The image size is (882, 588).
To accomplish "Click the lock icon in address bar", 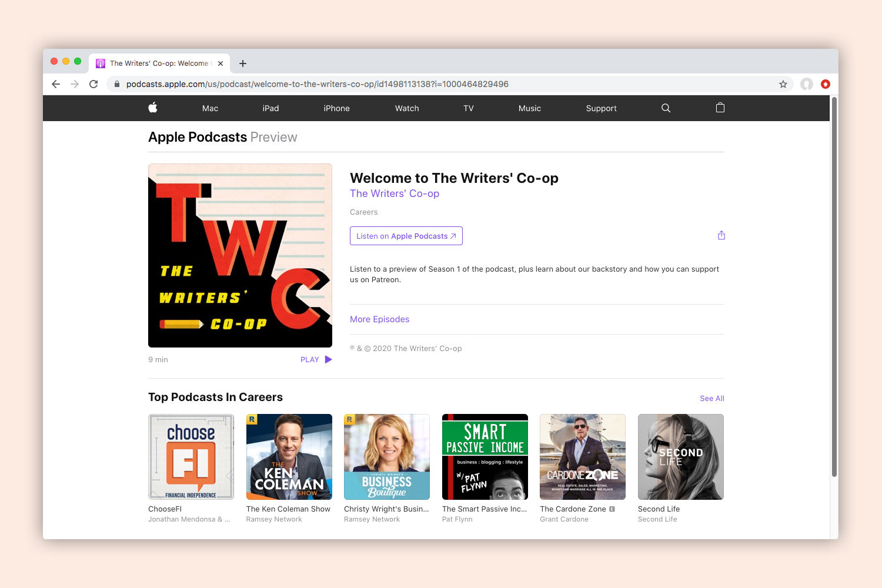I will (x=117, y=84).
